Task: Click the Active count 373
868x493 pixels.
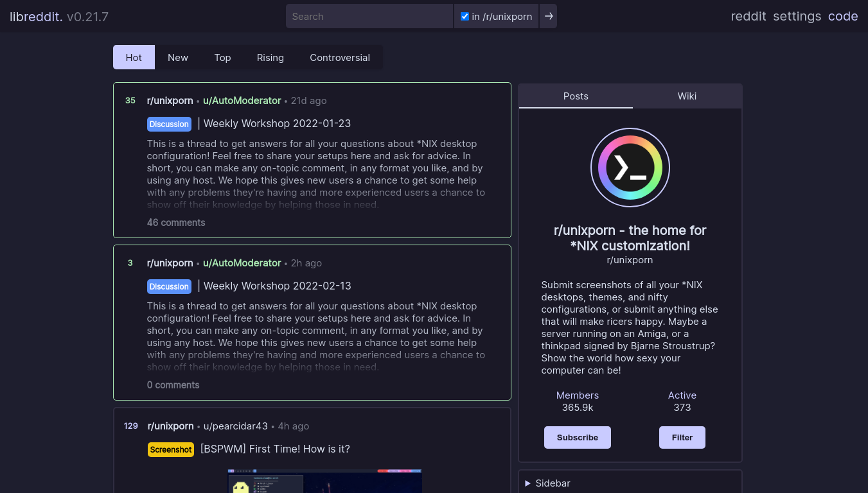Action: coord(682,407)
